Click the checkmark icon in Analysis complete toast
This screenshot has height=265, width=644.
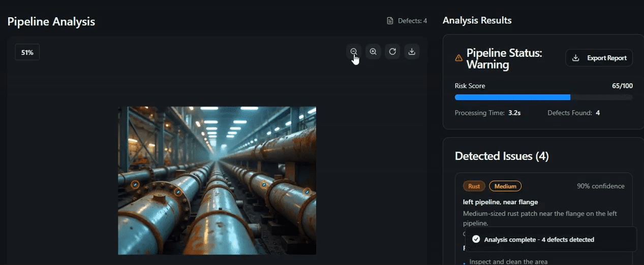click(476, 239)
